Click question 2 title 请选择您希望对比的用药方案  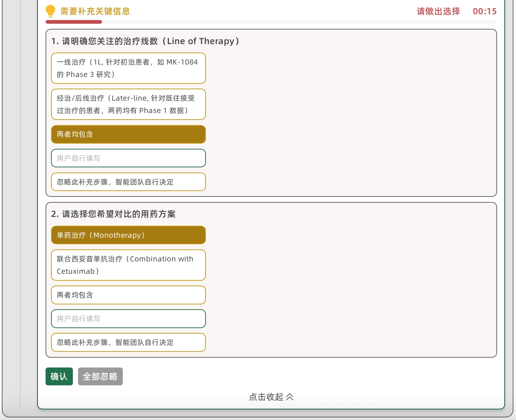pos(113,214)
